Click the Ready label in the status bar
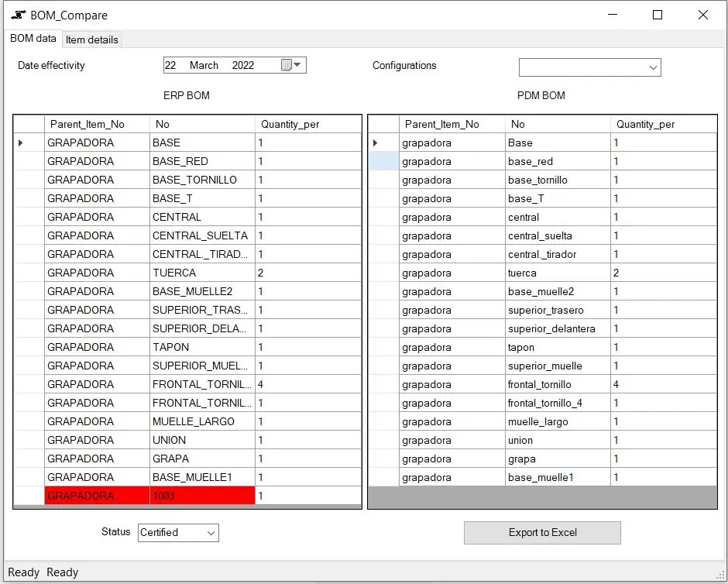The height and width of the screenshot is (584, 728). tap(23, 572)
